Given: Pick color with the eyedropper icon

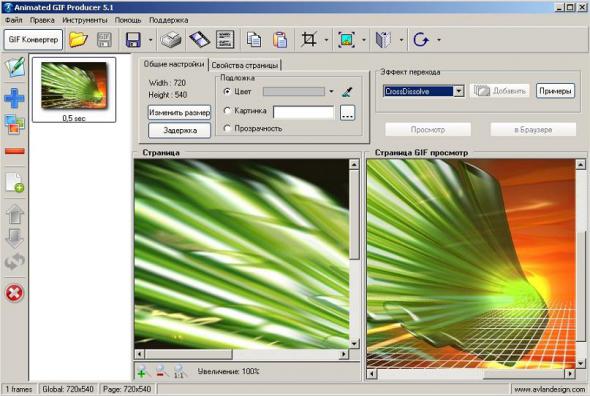Looking at the screenshot, I should click(347, 92).
